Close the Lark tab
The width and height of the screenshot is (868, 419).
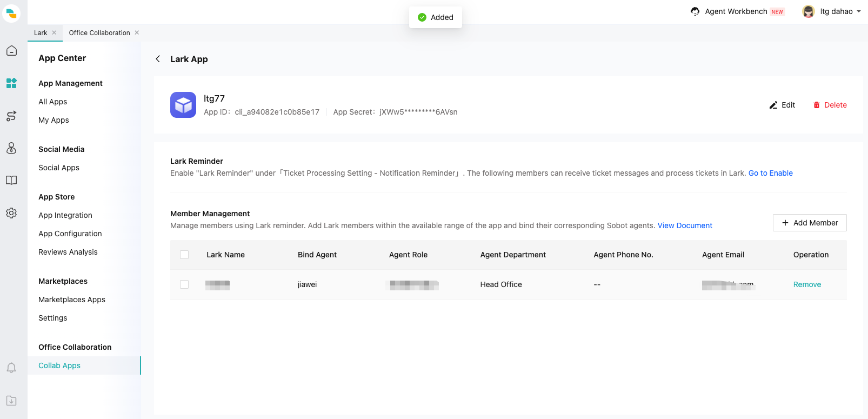(x=54, y=33)
